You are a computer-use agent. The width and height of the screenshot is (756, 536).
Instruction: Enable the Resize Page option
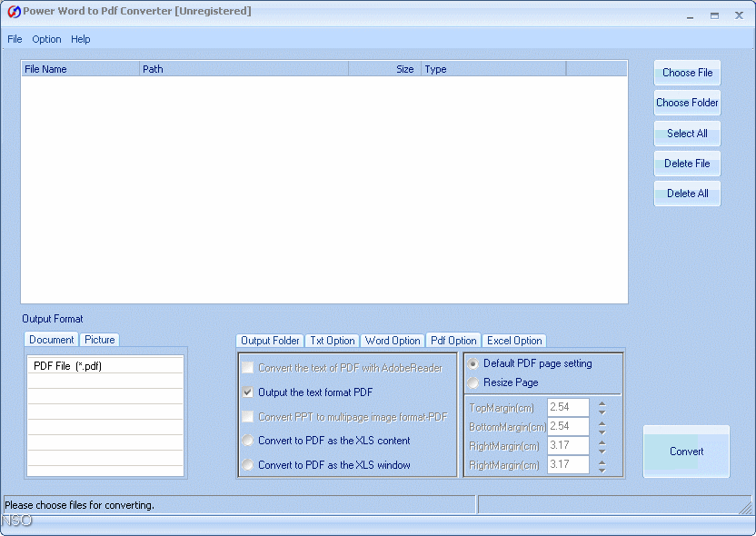coord(473,382)
